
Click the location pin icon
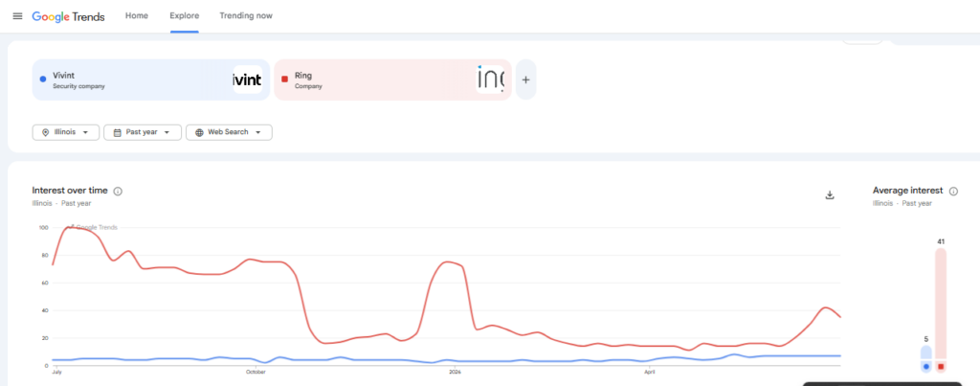point(46,132)
